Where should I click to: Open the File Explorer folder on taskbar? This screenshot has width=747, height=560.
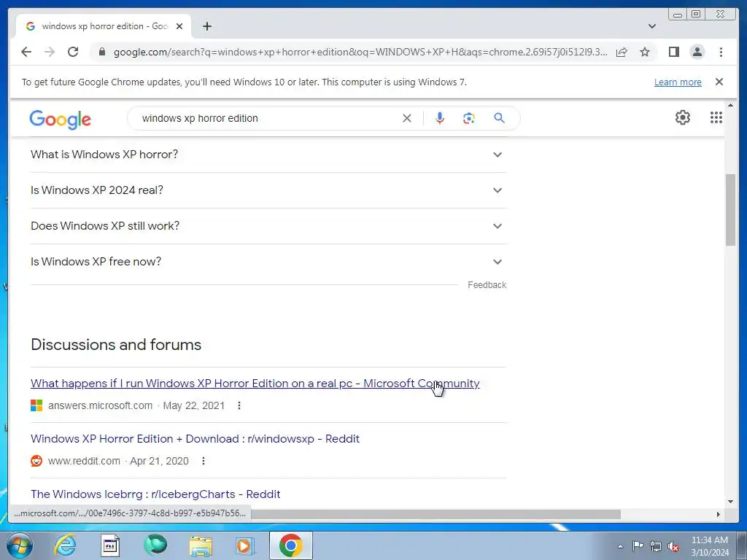pos(201,545)
